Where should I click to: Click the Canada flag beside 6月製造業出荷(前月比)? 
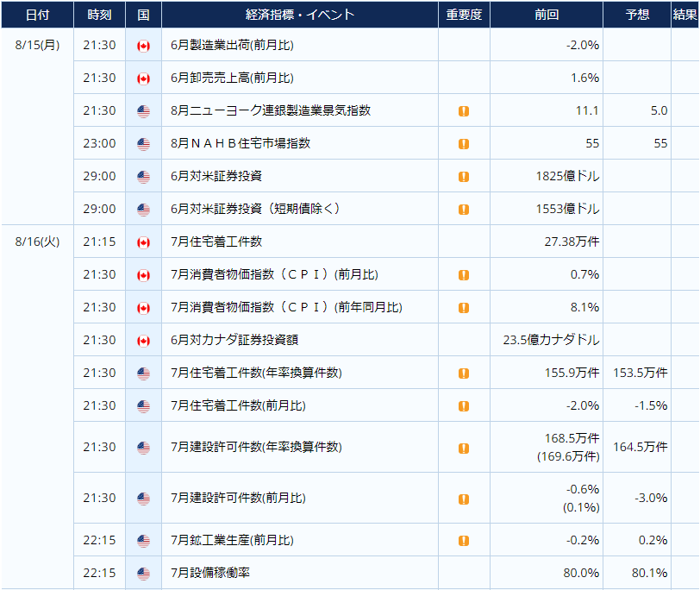pos(143,46)
